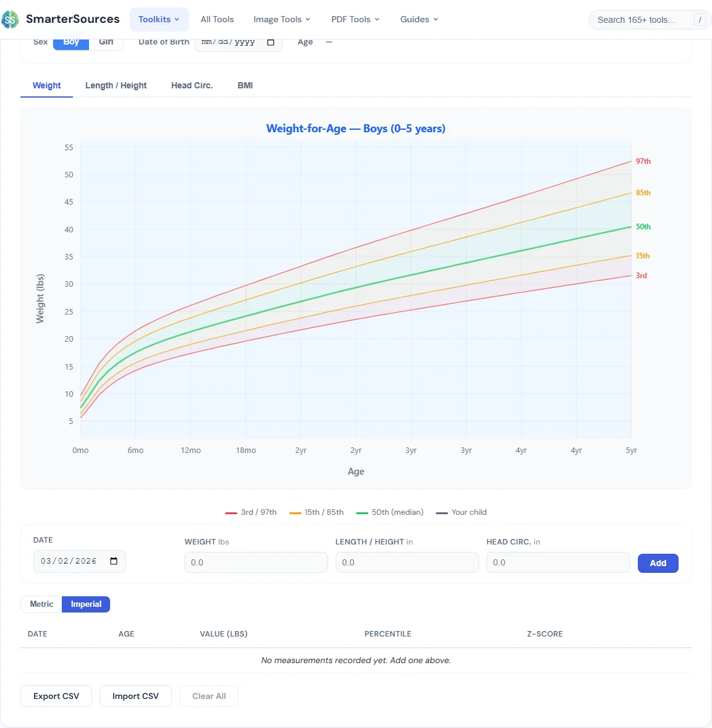Viewport: 712px width, 728px height.
Task: Click the Add measurement button
Action: click(x=658, y=563)
